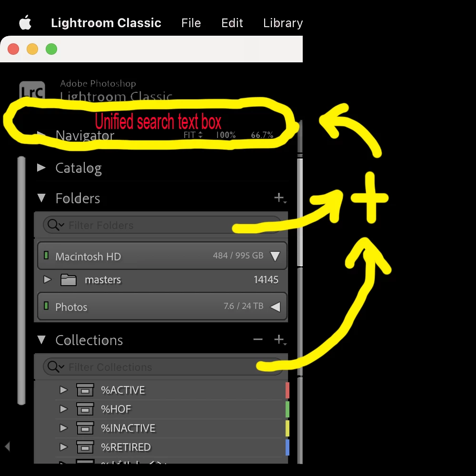This screenshot has height=476, width=476.
Task: Click the Collections plus add button
Action: click(280, 339)
